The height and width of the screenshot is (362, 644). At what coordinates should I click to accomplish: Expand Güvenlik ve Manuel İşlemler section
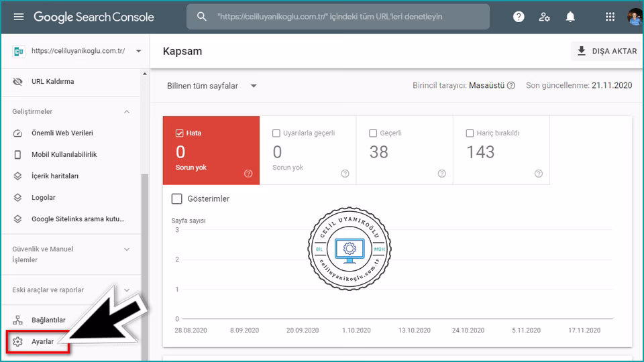127,249
